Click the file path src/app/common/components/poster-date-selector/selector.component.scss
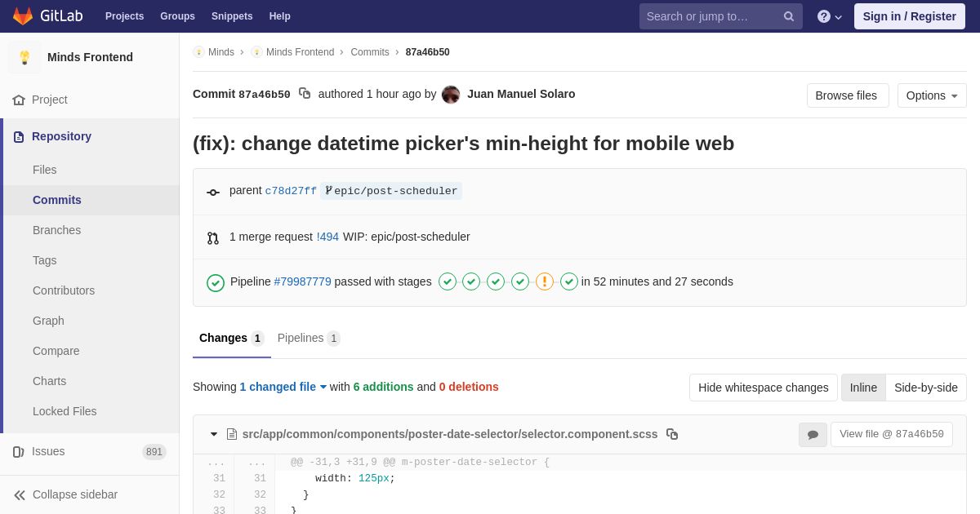This screenshot has height=514, width=980. 450,434
